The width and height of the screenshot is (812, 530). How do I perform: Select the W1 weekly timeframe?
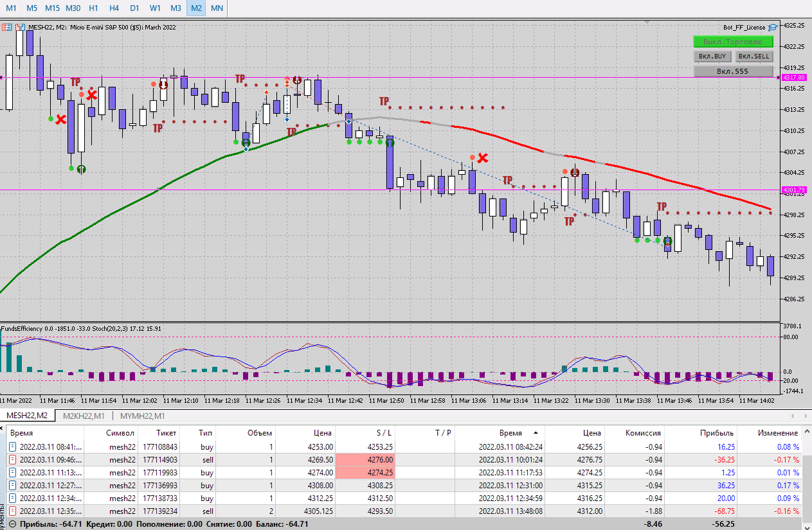(x=155, y=8)
